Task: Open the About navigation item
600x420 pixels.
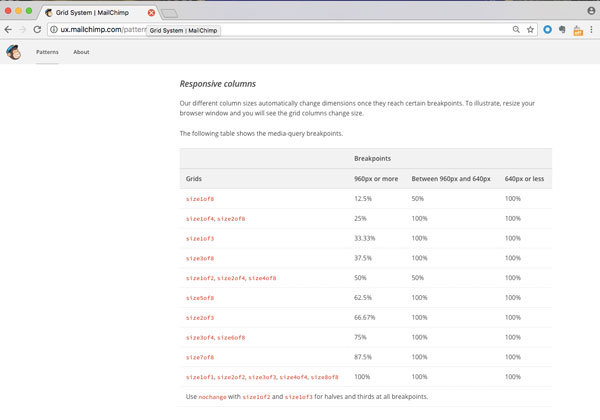Action: coord(81,52)
